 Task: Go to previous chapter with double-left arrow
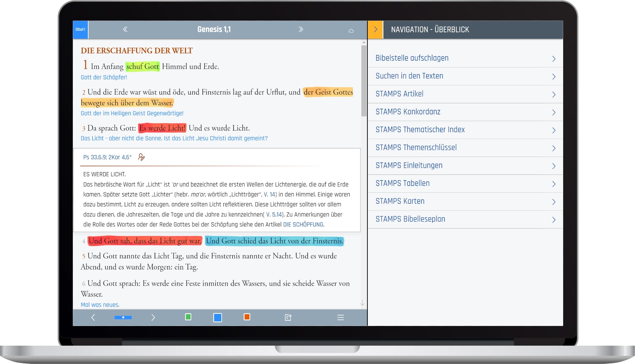pos(125,29)
